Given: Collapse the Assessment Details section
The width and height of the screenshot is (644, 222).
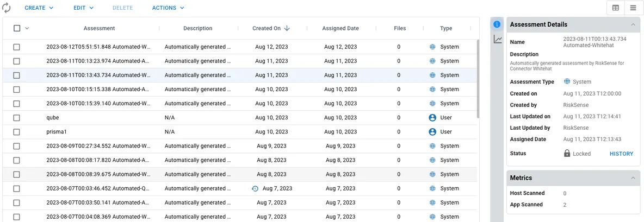Looking at the screenshot, I should (633, 24).
